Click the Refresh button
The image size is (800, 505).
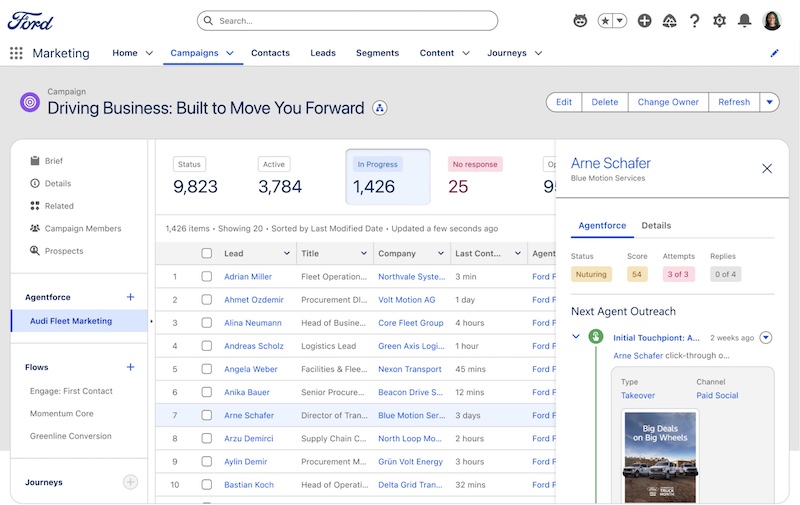[734, 102]
